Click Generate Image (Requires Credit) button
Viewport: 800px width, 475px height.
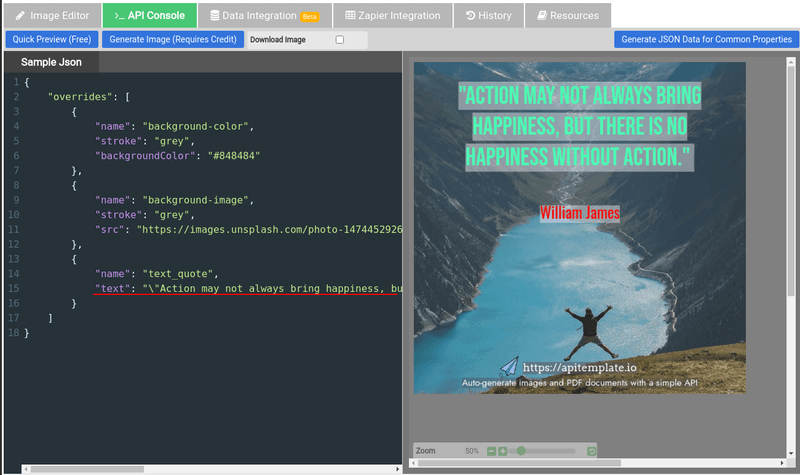tap(173, 39)
